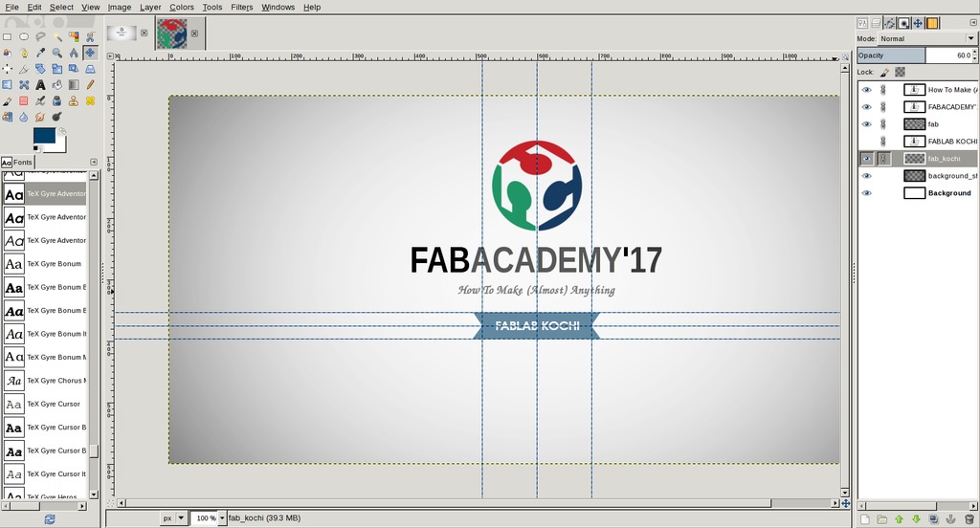980x528 pixels.
Task: Click the foreground dark blue color swatch
Action: 44,137
